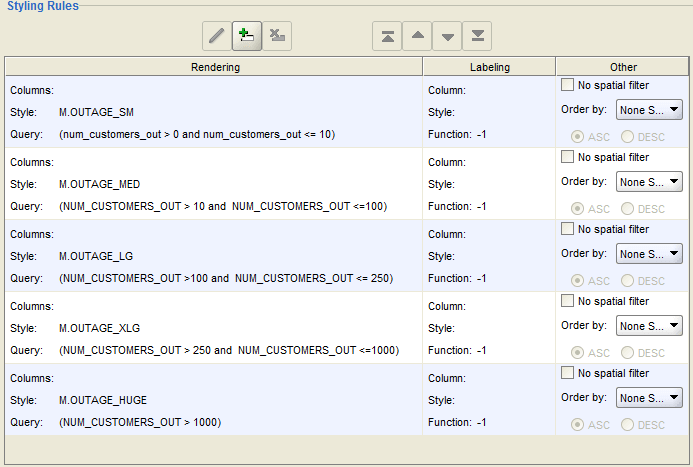Open Order by dropdown in M.OUTAGE_LG row
Image resolution: width=693 pixels, height=467 pixels.
649,254
